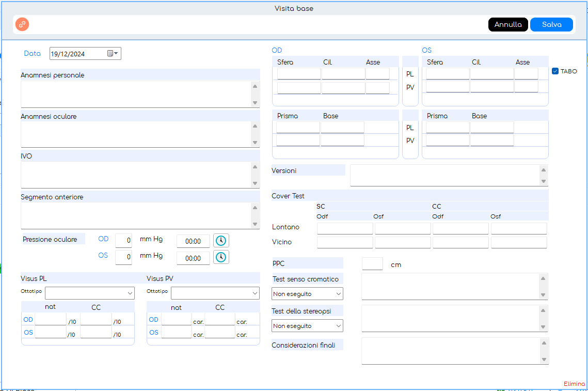Open the Visus PL Ottotipo dropdown

(89, 293)
